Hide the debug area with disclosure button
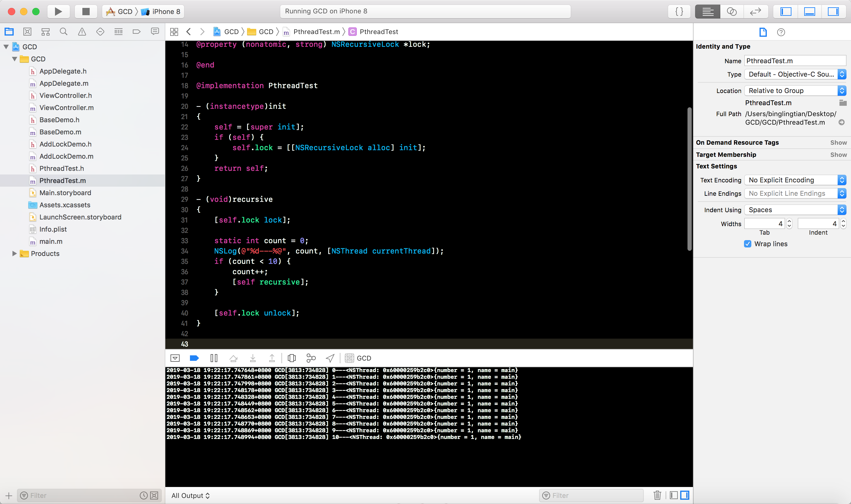The height and width of the screenshot is (504, 851). tap(175, 358)
